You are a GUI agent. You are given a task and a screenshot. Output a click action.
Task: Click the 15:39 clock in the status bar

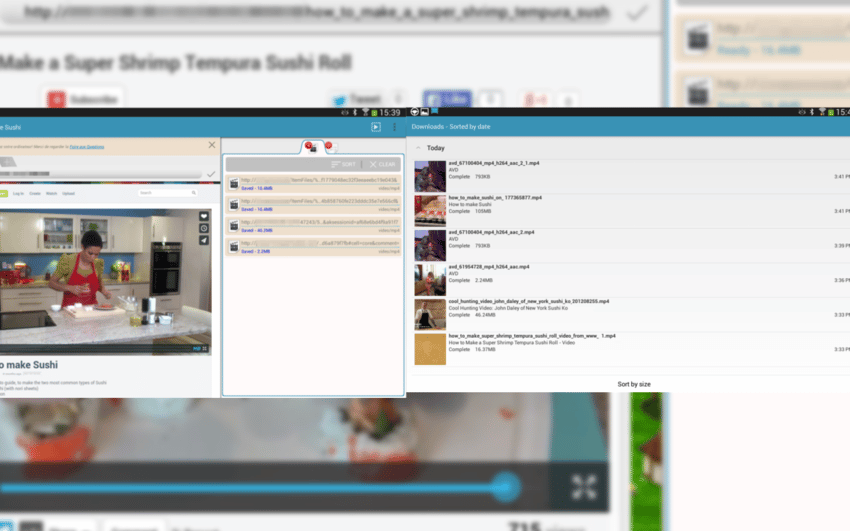[389, 113]
